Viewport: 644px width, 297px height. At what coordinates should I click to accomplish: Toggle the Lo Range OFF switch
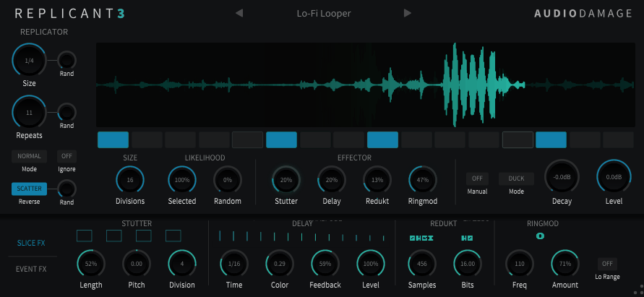pos(607,264)
